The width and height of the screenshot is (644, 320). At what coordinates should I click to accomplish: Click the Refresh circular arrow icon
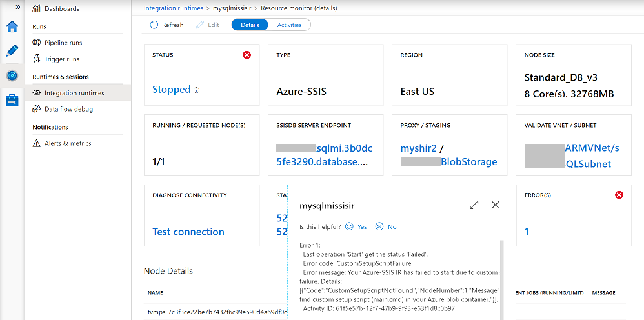(154, 25)
